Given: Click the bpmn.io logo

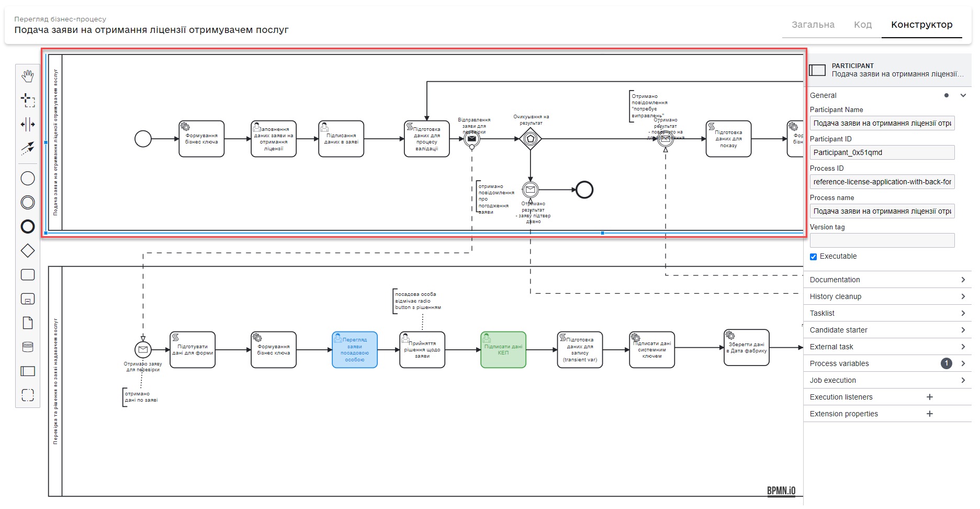Looking at the screenshot, I should [781, 491].
